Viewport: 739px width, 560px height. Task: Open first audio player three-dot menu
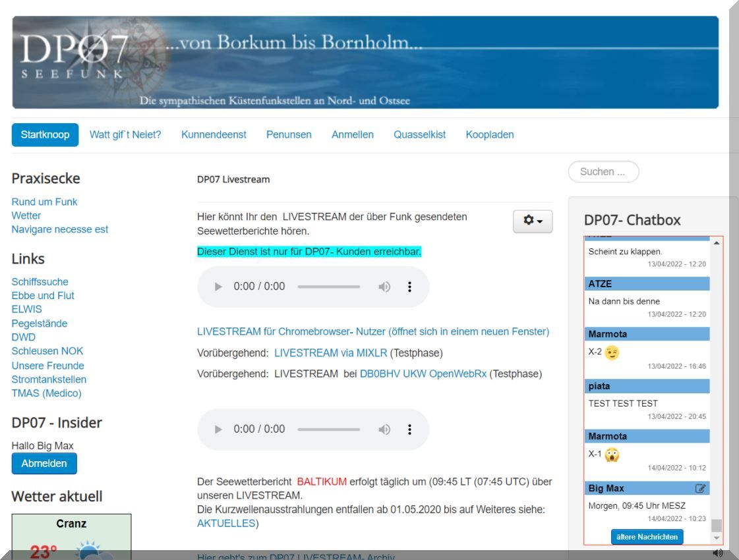(x=409, y=287)
